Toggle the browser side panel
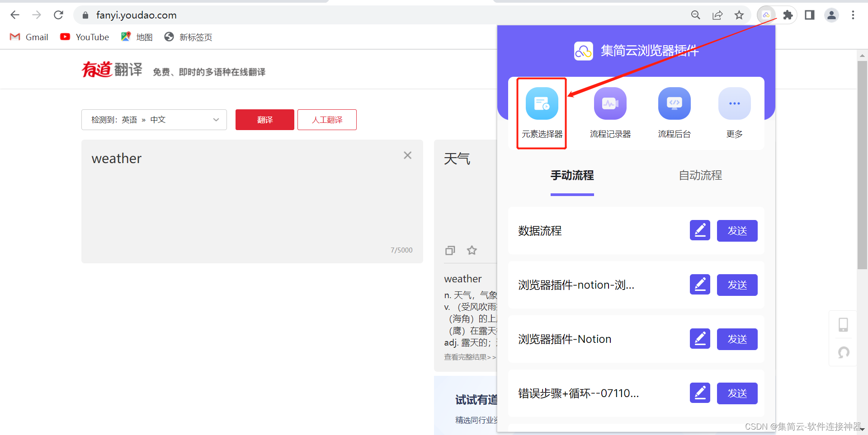Screen dimensions: 868x435 coord(810,15)
